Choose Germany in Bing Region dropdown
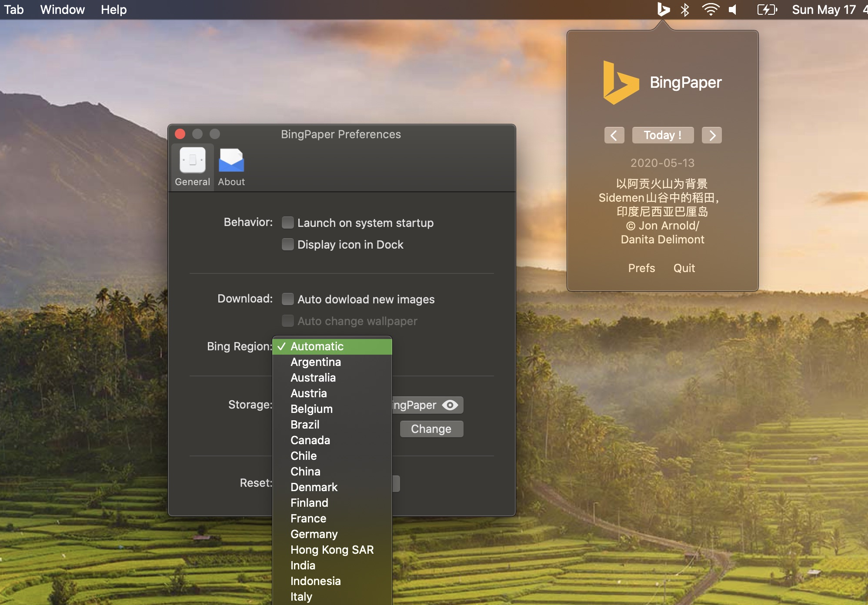 [314, 534]
